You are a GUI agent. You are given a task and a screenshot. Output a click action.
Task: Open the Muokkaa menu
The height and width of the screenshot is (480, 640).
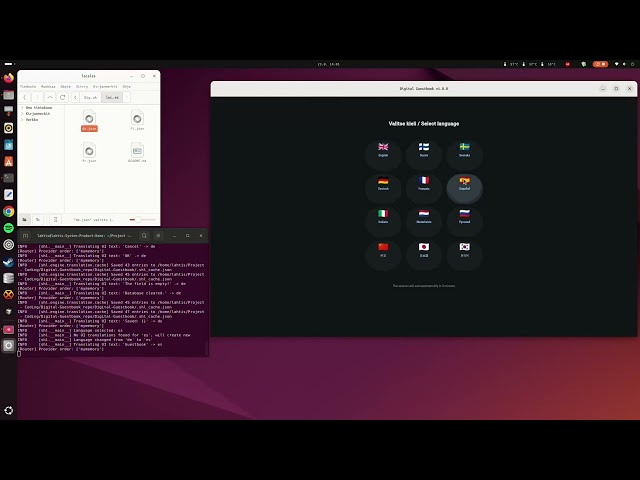coord(48,87)
